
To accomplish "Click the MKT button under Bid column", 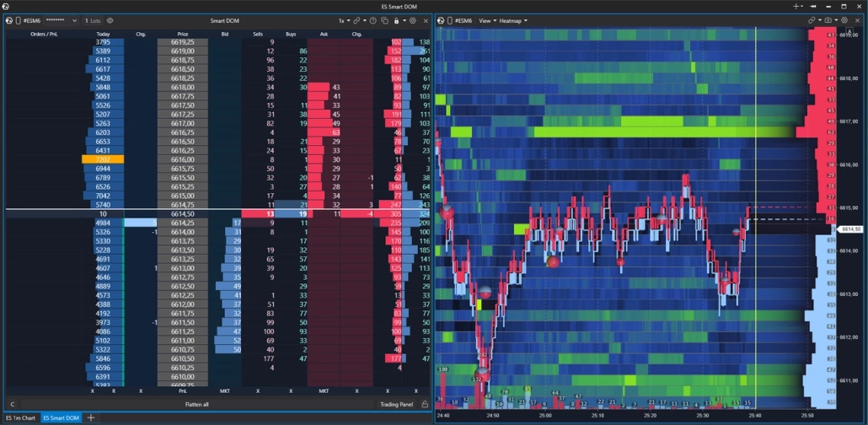I will tap(225, 390).
